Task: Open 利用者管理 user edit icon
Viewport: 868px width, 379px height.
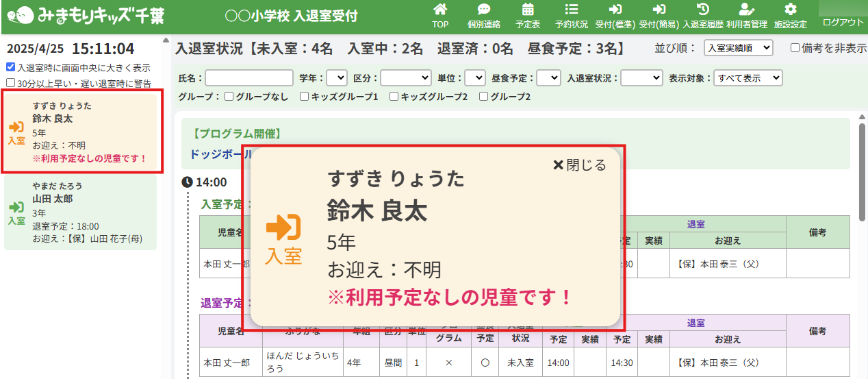Action: coord(746,10)
